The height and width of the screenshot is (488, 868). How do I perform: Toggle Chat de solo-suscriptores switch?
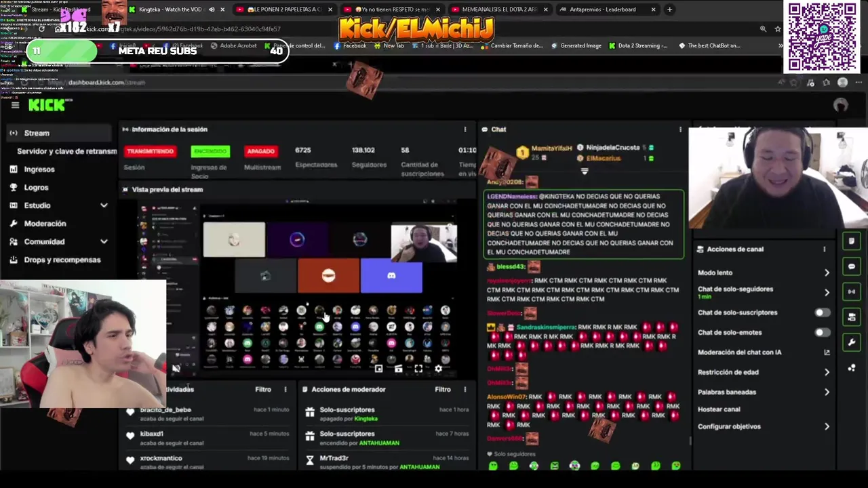click(x=822, y=312)
